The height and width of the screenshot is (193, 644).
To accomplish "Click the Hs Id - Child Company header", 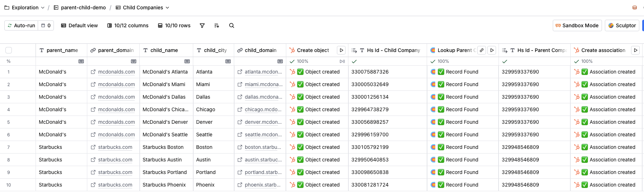I will coord(388,50).
